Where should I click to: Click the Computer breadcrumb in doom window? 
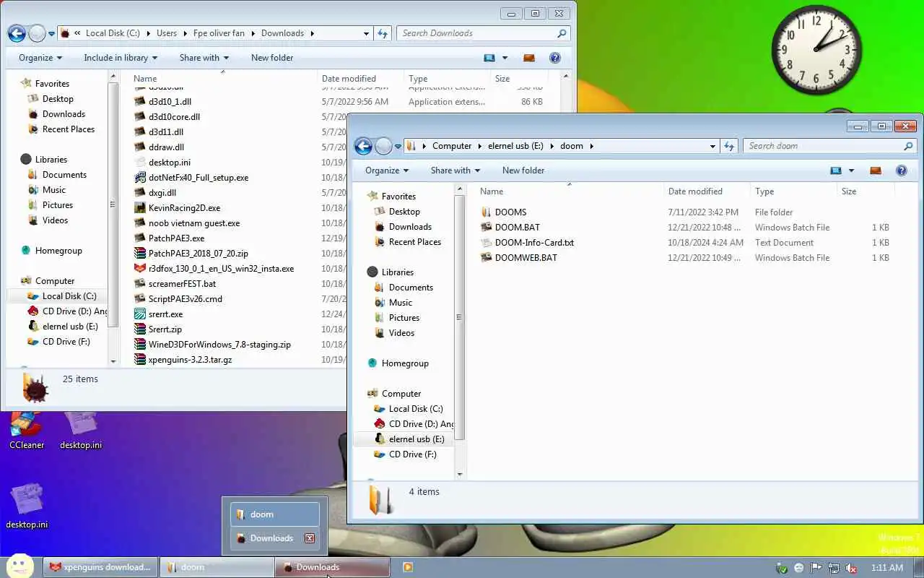click(x=452, y=146)
